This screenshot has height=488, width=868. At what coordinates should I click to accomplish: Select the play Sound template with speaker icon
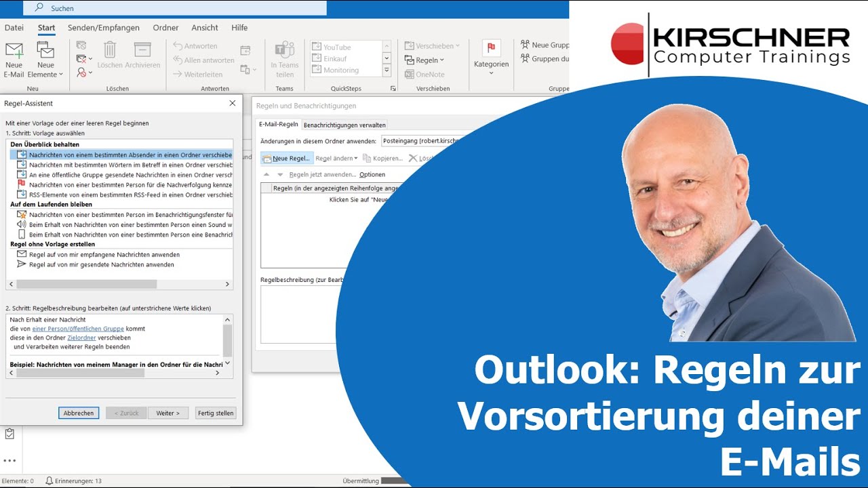click(x=122, y=224)
